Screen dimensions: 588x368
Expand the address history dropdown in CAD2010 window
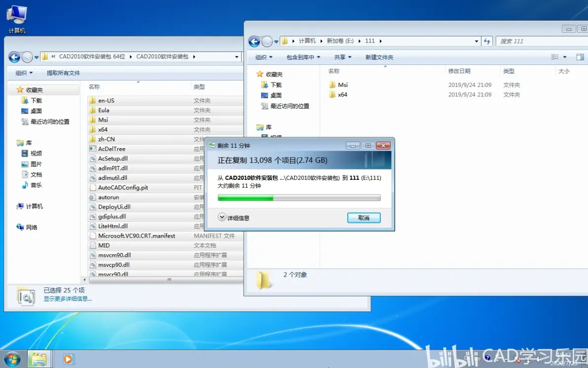(x=237, y=57)
